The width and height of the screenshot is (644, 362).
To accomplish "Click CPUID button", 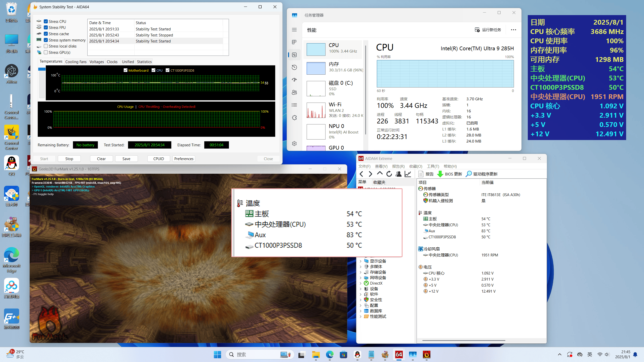I will pos(158,159).
